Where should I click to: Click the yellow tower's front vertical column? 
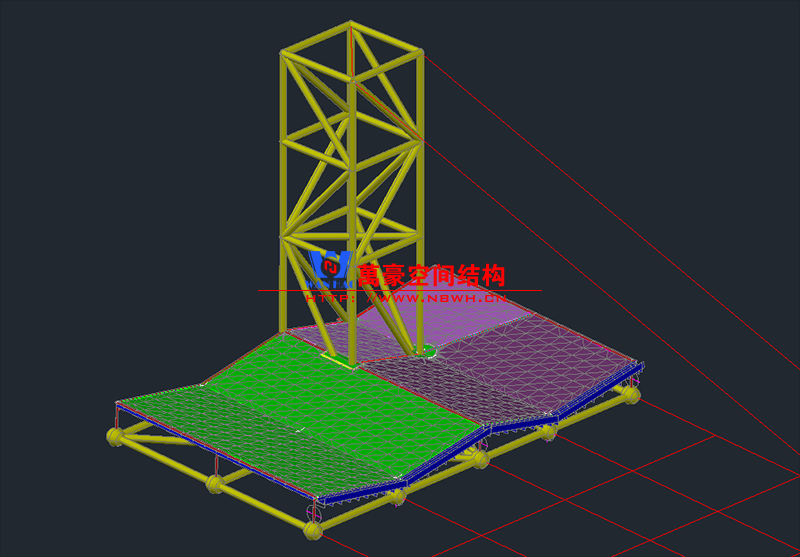(352, 200)
